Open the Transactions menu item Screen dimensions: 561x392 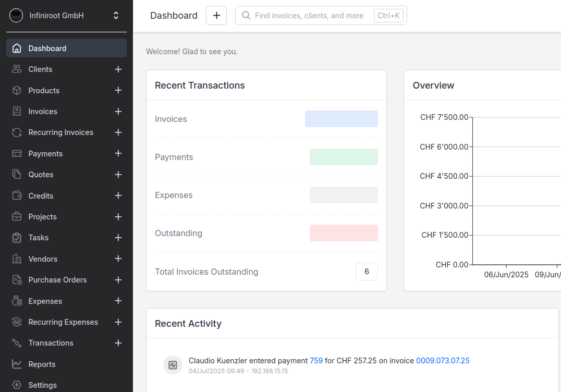[51, 343]
